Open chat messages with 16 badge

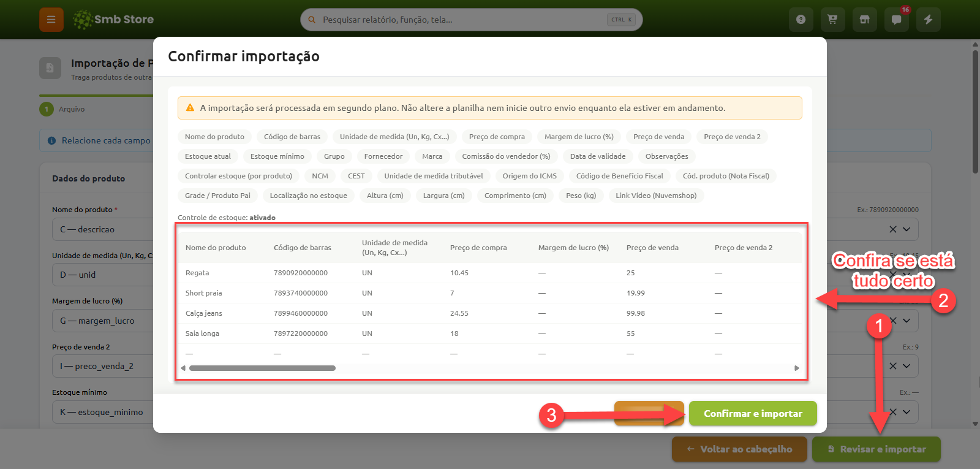[x=897, y=20]
